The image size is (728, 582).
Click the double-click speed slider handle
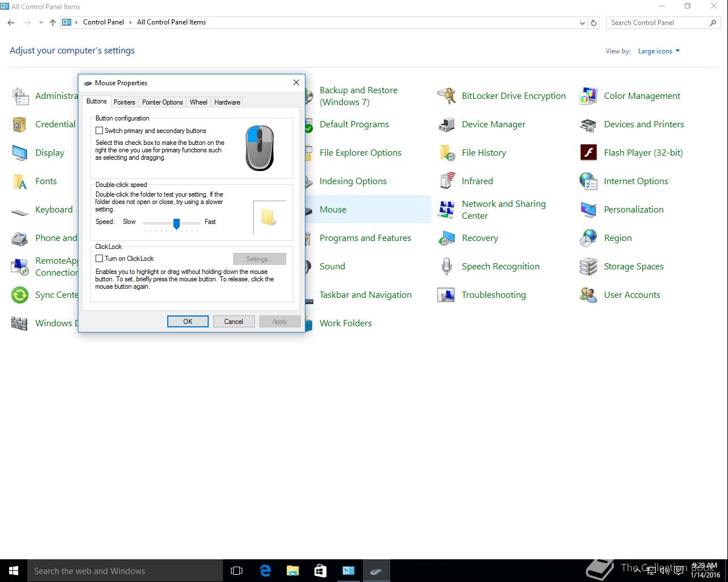click(176, 223)
